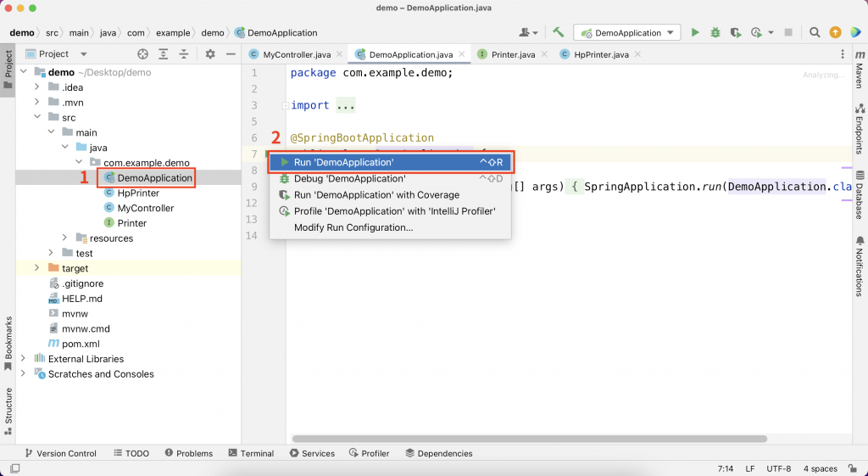Open the Version Control tool window

point(60,453)
